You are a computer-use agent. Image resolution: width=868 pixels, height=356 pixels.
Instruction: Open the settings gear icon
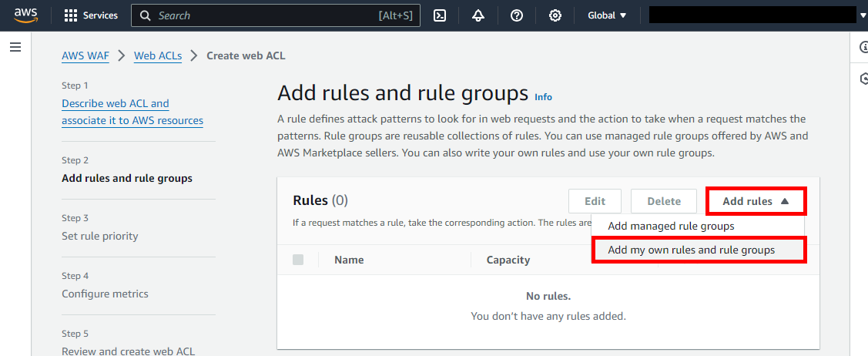555,15
